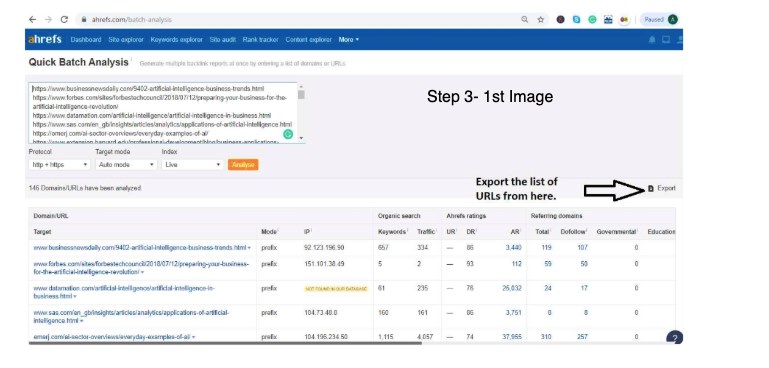Screen dimensions: 769x368
Task: Click the monitor icon in ahrefs header
Action: [666, 40]
